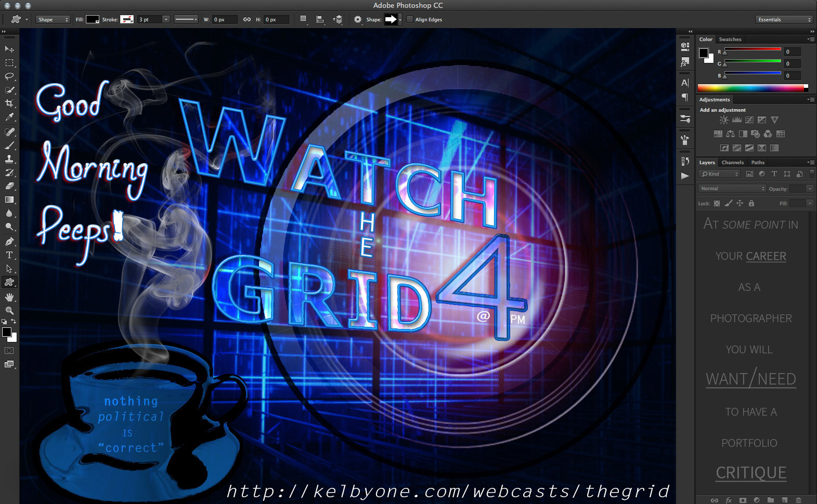This screenshot has height=504, width=817.
Task: Select the Gradient tool
Action: [9, 200]
